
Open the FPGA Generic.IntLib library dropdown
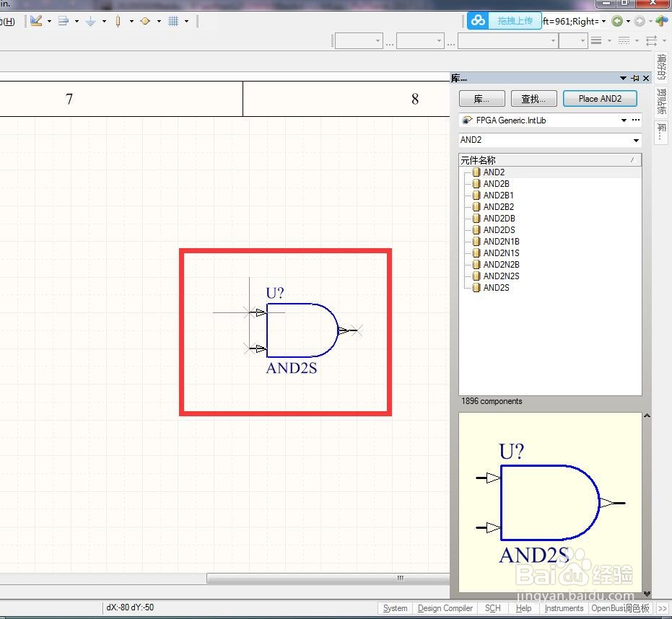point(624,120)
